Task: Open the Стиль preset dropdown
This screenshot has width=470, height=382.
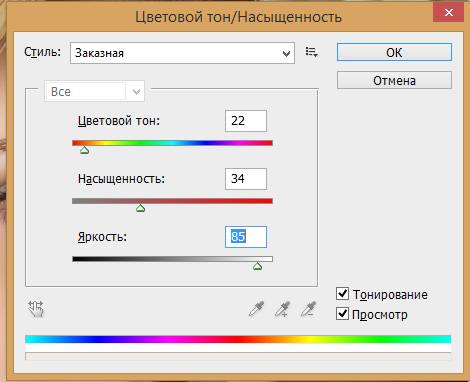Action: tap(182, 53)
